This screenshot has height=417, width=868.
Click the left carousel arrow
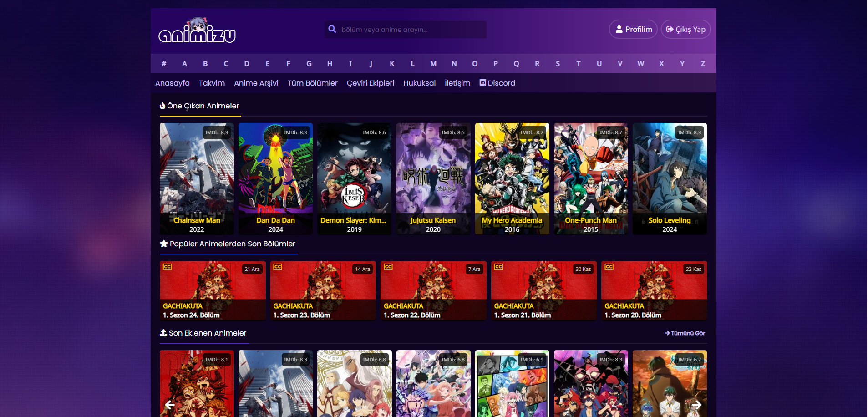[170, 404]
